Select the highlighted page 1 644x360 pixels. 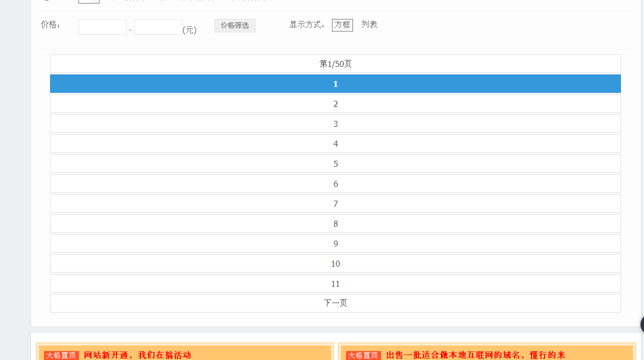click(x=335, y=84)
